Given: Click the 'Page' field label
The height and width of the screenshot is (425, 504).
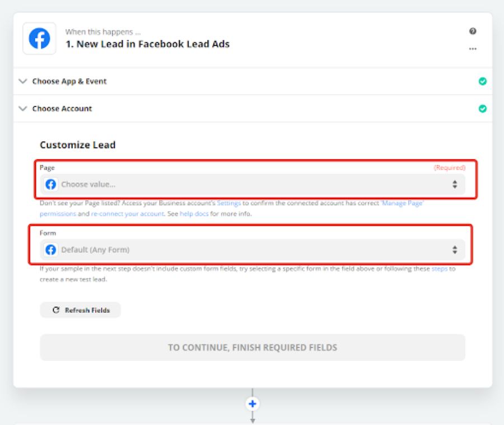Looking at the screenshot, I should pos(47,168).
